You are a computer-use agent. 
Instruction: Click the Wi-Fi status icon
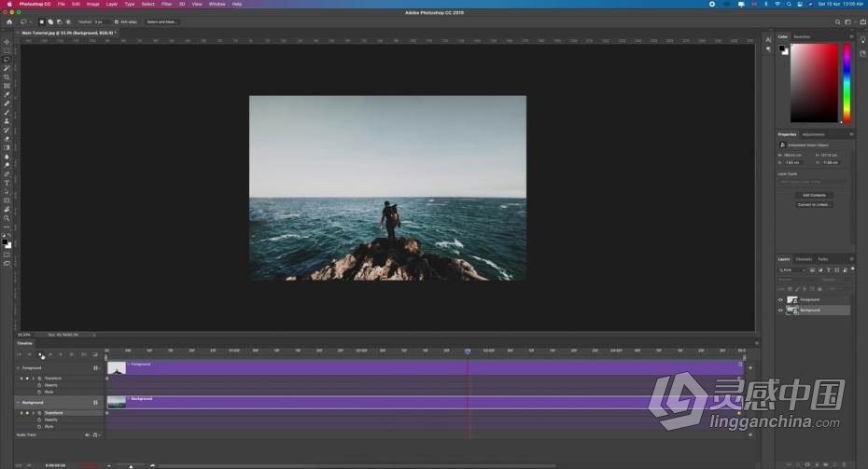pos(777,4)
